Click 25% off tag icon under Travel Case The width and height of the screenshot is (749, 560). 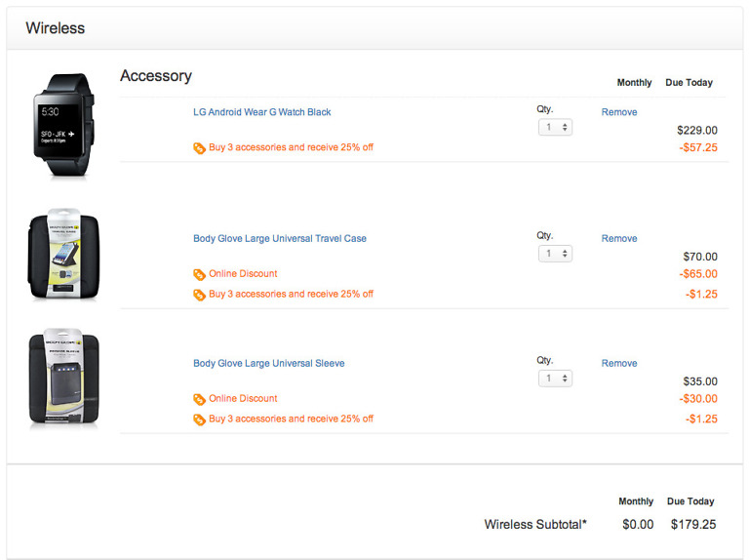click(x=199, y=295)
